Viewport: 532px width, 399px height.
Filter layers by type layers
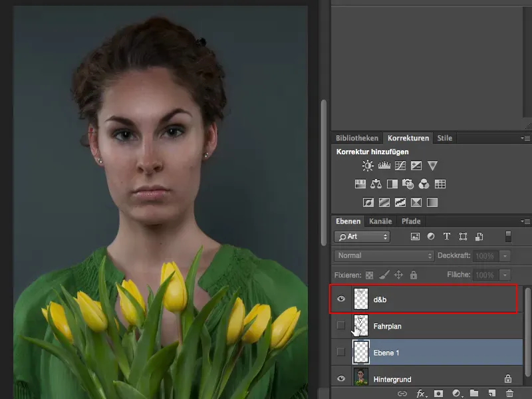point(447,237)
